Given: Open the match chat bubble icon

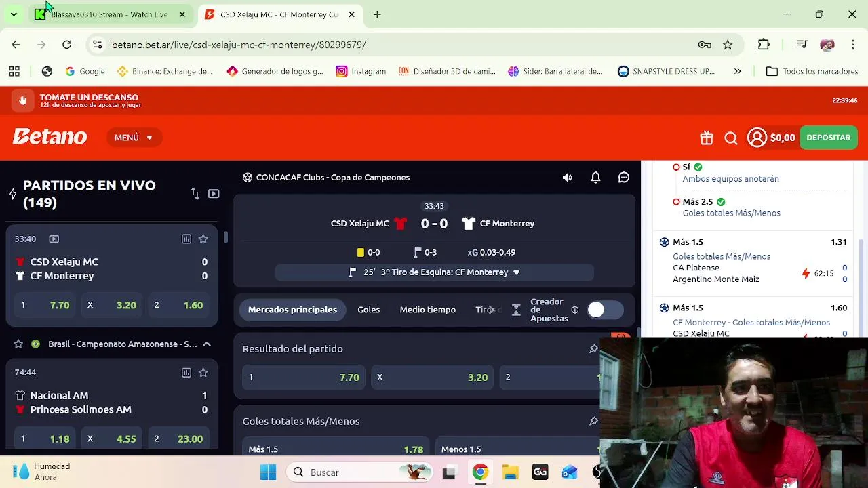Looking at the screenshot, I should [x=624, y=178].
